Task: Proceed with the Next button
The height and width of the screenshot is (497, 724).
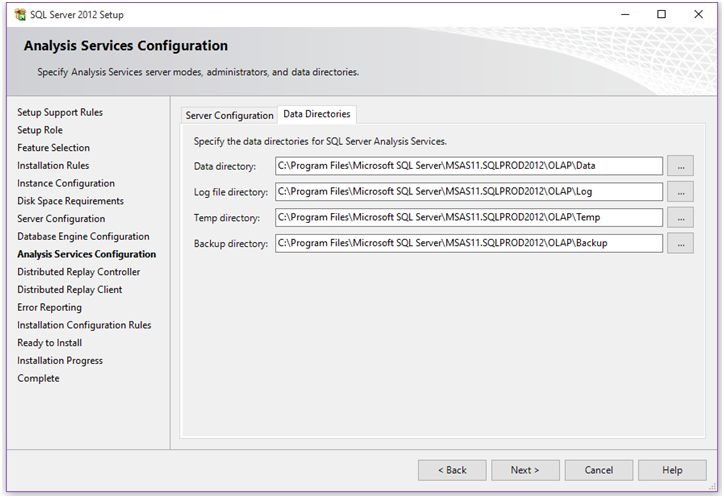Action: 525,470
